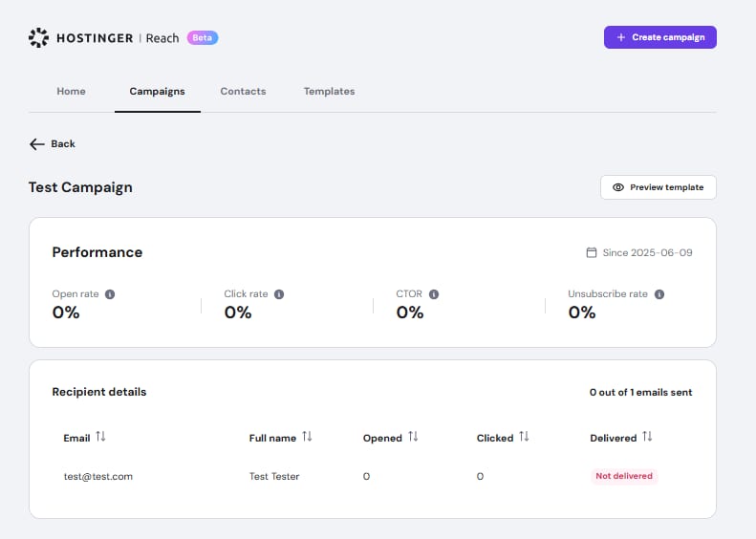756x539 pixels.
Task: Open Preview template
Action: click(658, 187)
